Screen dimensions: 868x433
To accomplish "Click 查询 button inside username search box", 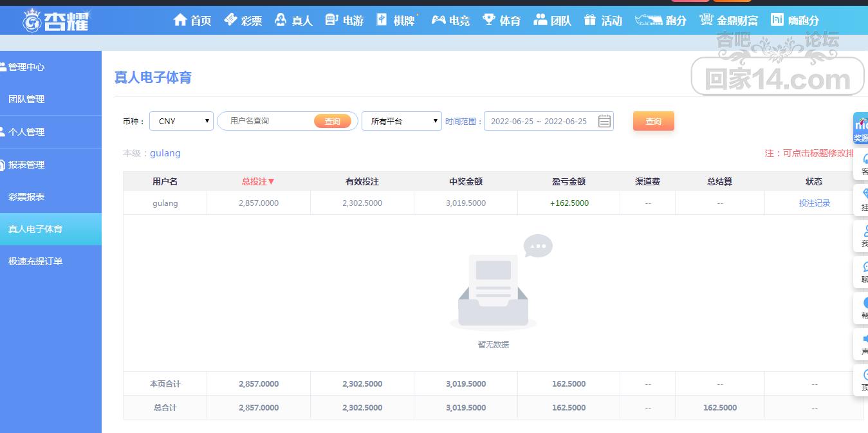I will (332, 121).
